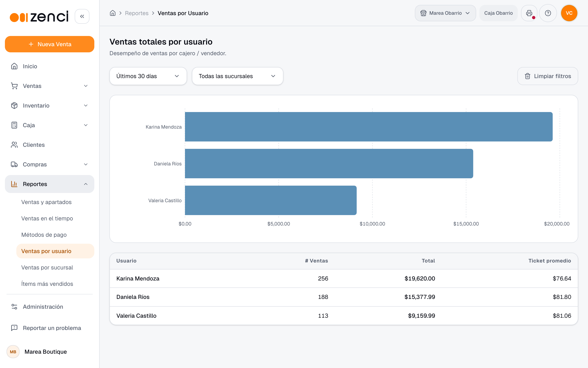Click the Clientes people icon
This screenshot has height=368, width=588.
(14, 145)
